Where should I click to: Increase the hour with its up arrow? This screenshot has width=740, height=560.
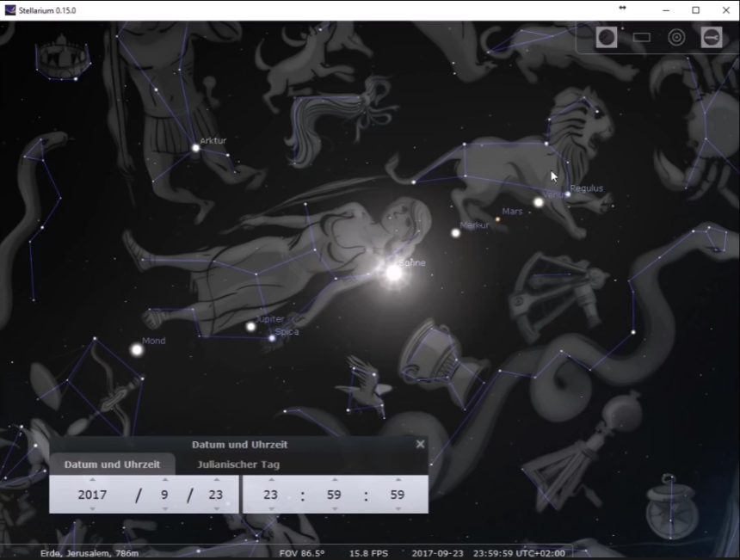coord(271,479)
